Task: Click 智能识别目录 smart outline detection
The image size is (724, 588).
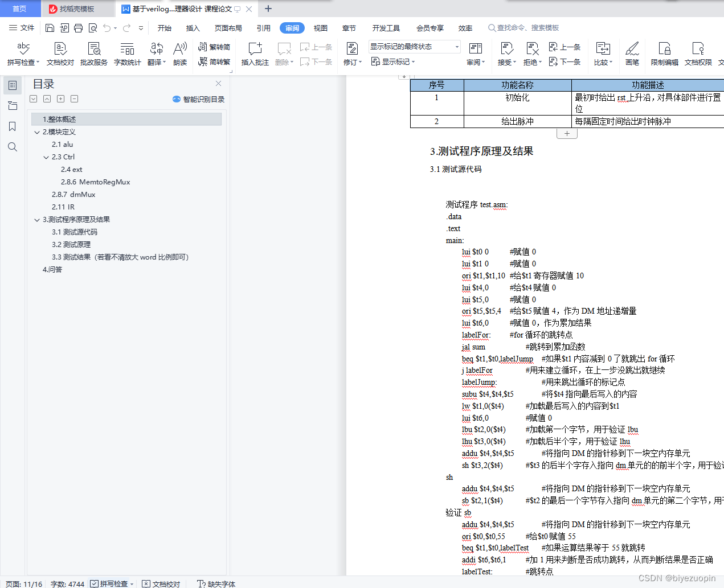Action: (x=199, y=99)
